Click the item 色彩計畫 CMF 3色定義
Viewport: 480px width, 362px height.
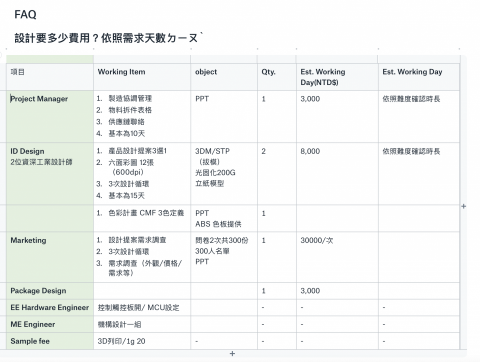point(146,213)
